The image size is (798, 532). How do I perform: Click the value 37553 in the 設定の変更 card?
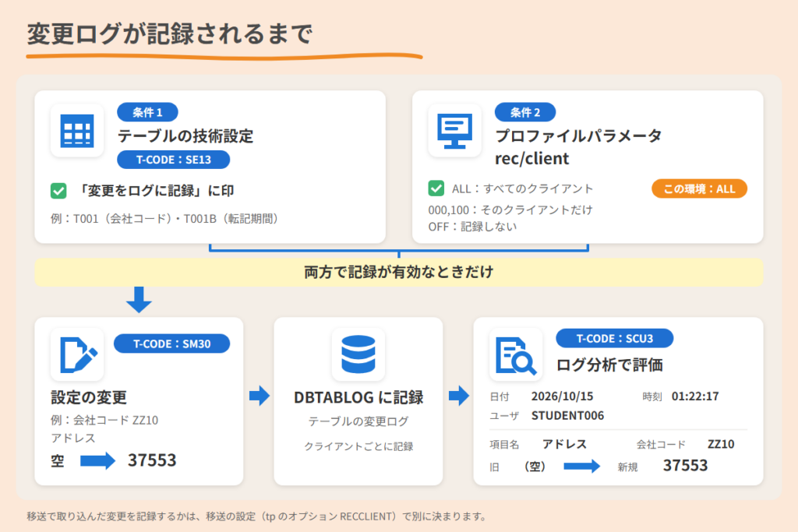point(152,460)
